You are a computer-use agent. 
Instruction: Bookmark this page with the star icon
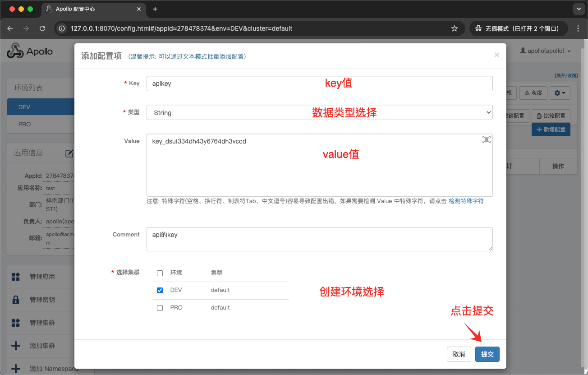point(454,28)
